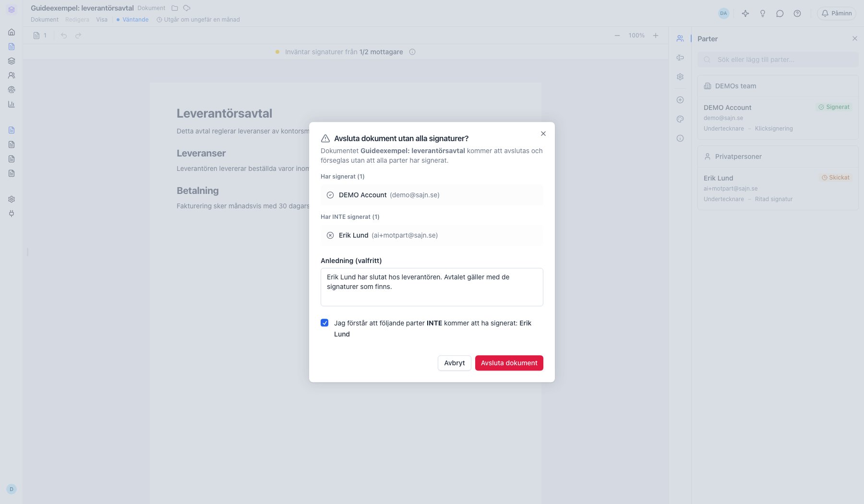Open the analytics bar chart icon
Image resolution: width=864 pixels, height=504 pixels.
(12, 104)
